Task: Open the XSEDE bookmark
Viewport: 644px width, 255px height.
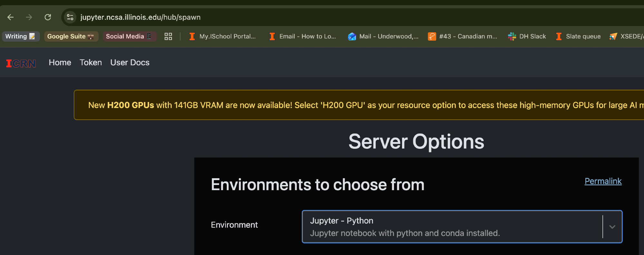Action: coord(626,36)
